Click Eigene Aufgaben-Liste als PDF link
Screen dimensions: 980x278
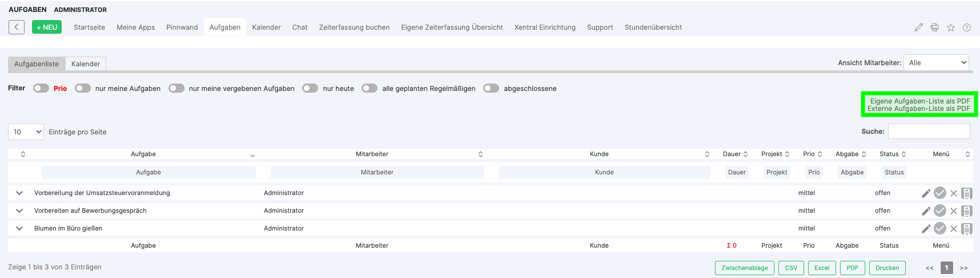click(x=920, y=101)
